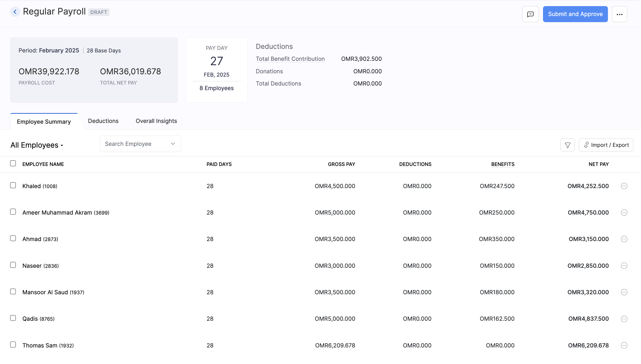Open row actions for Naseer
This screenshot has height=364, width=641.
click(624, 265)
